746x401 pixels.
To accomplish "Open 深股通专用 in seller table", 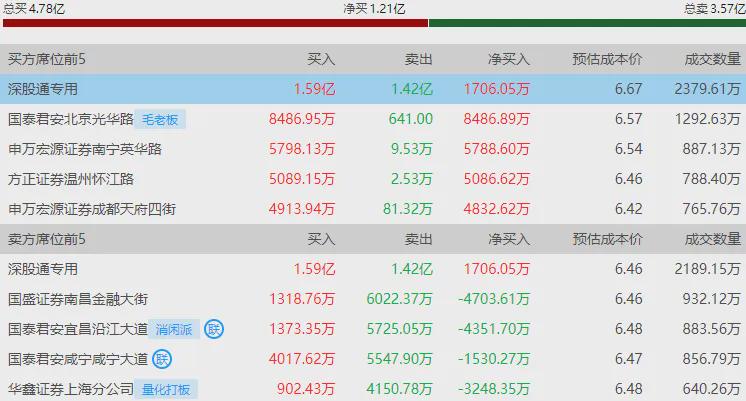I will pos(43,269).
